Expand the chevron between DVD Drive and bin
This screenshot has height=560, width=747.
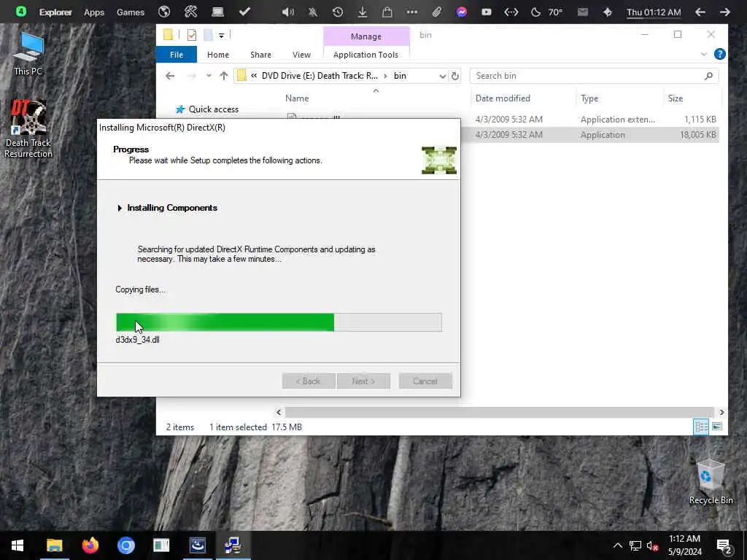tap(385, 76)
